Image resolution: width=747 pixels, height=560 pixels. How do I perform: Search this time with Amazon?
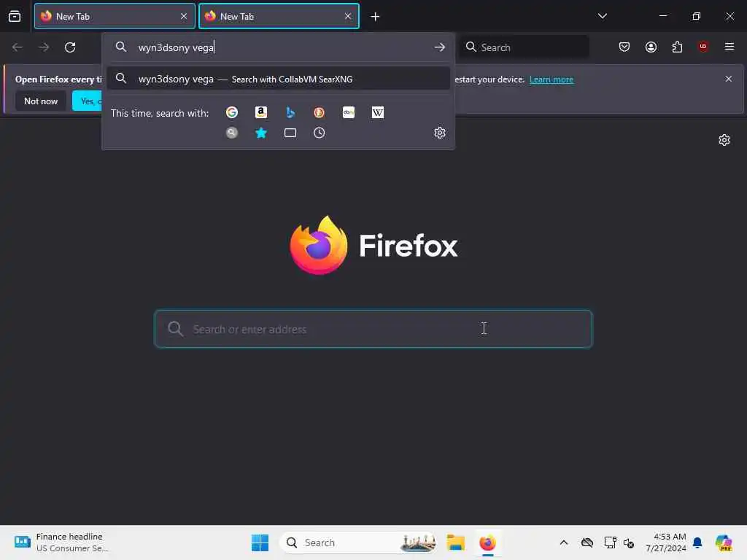point(261,112)
